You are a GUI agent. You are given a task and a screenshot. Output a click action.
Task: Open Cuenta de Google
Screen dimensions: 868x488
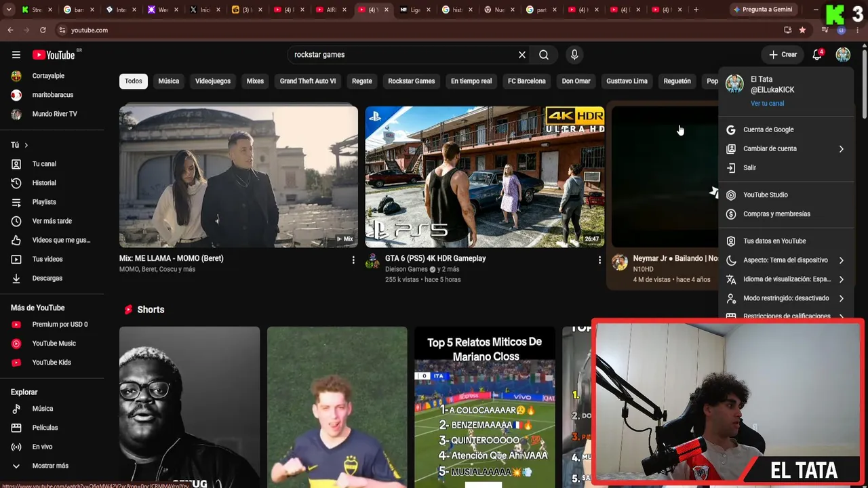pos(787,129)
